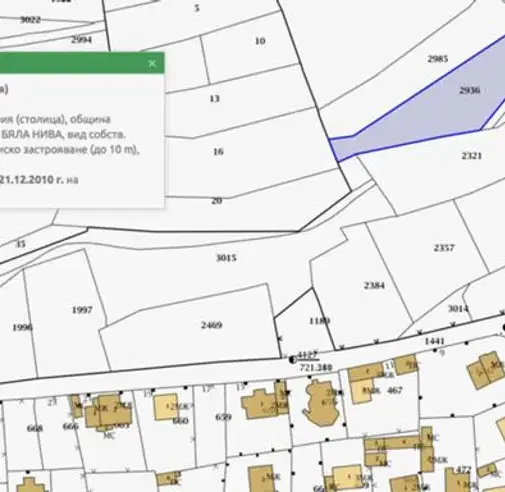Select parcel 2994 at top left

pos(81,40)
